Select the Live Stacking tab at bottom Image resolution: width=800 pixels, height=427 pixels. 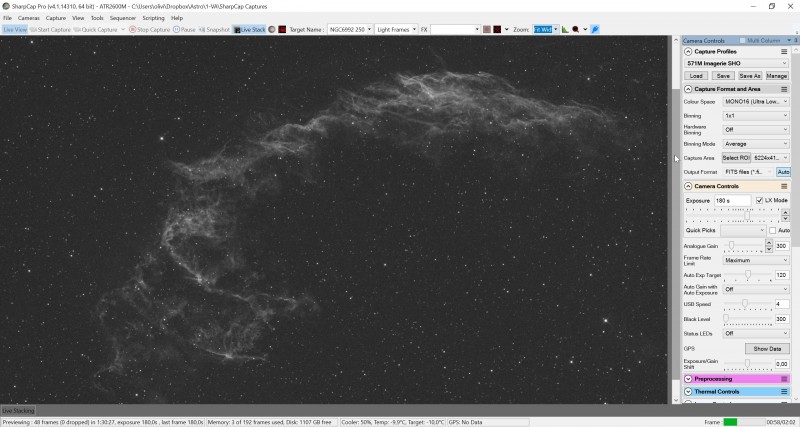[18, 411]
